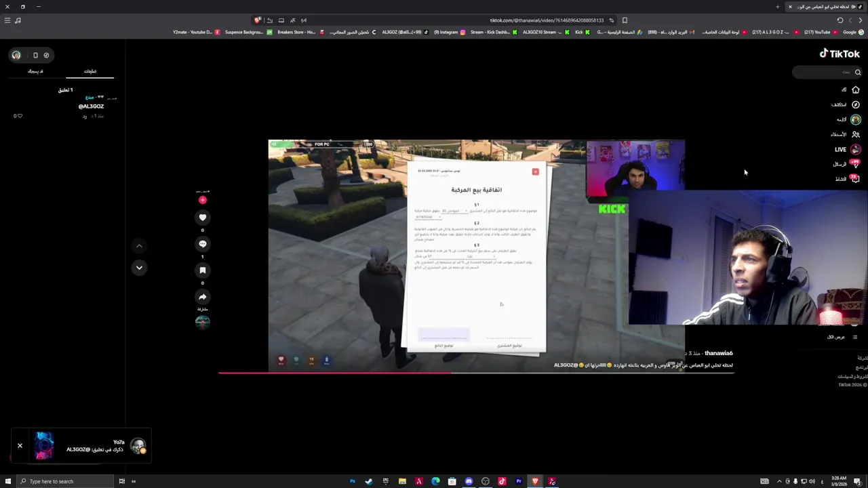
Task: Open the TikTok Home (For You) page
Action: click(856, 89)
